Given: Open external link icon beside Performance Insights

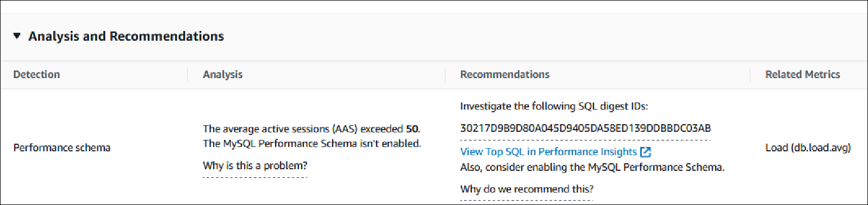Looking at the screenshot, I should (x=645, y=152).
